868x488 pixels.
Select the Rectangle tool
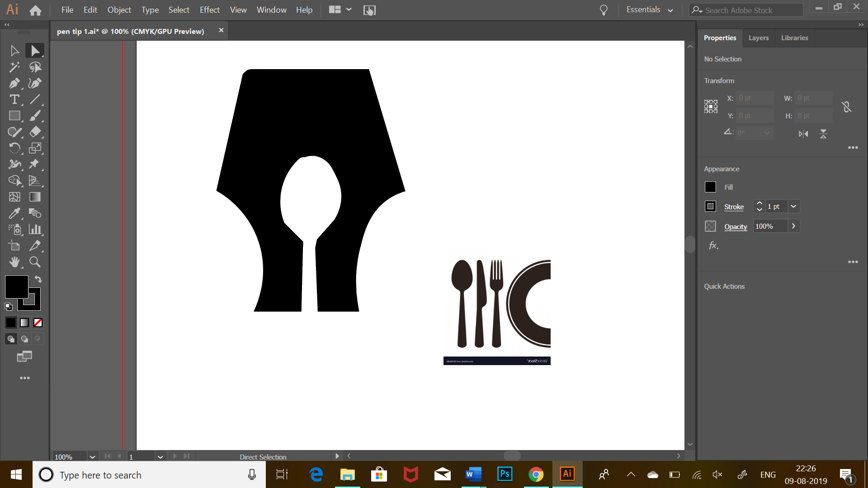click(14, 116)
